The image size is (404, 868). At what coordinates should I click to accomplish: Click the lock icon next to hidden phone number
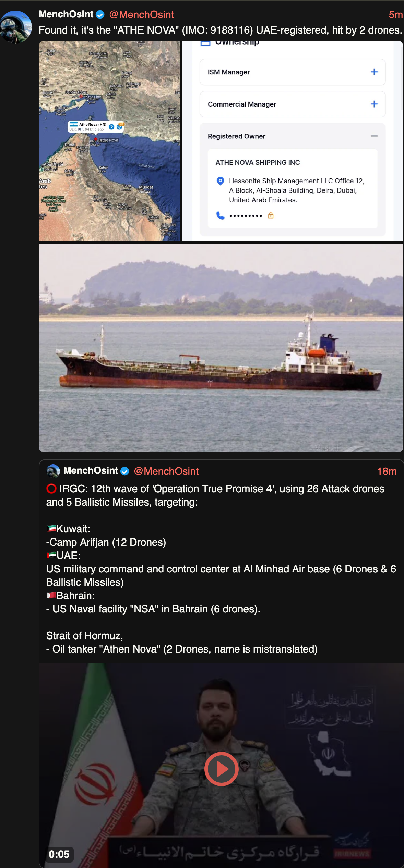coord(271,215)
